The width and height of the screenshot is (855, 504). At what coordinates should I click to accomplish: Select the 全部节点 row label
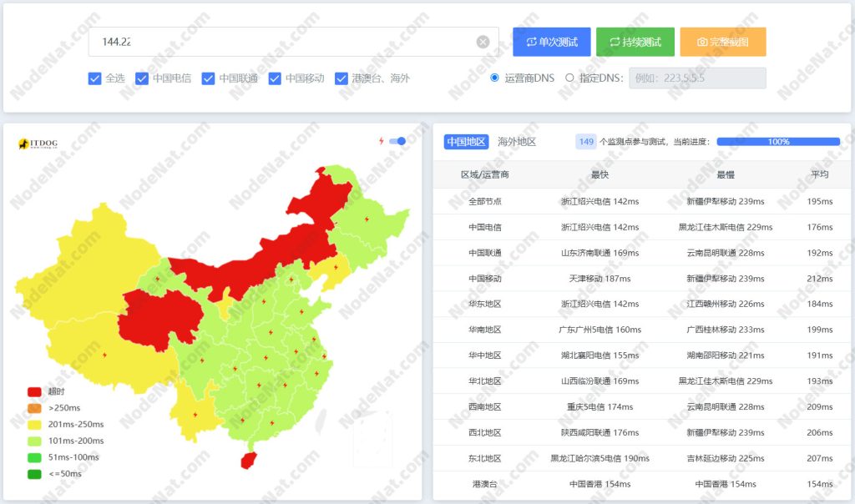[x=485, y=201]
